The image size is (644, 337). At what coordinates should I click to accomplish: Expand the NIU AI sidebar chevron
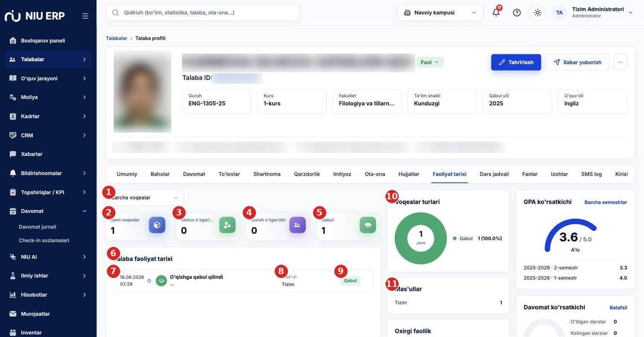point(84,257)
